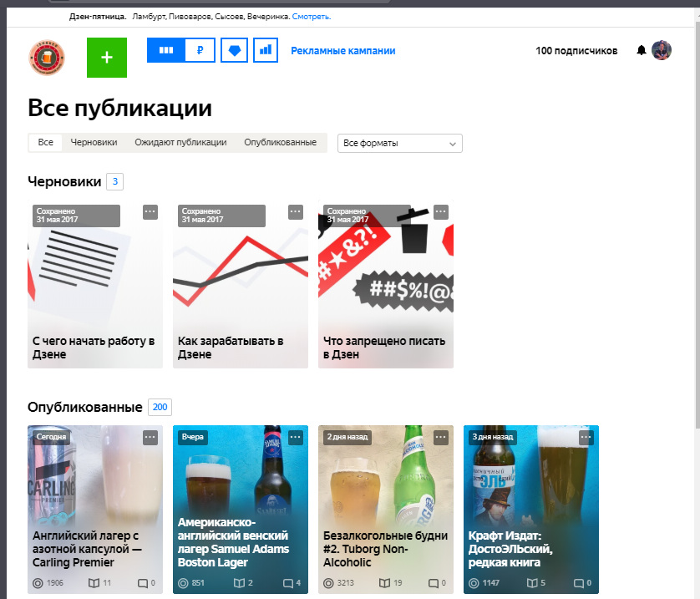Open draft 'Что запрещено писать в Дзен'
This screenshot has width=700, height=599.
pyautogui.click(x=386, y=284)
